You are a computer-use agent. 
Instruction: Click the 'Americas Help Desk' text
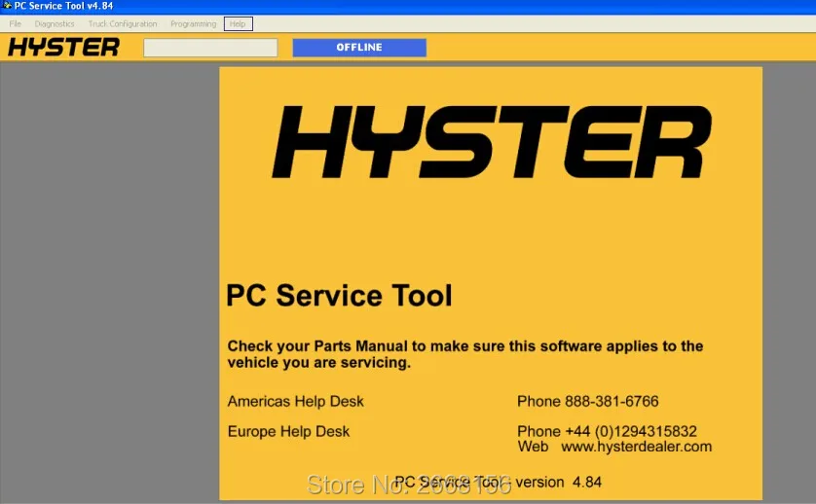pyautogui.click(x=296, y=402)
